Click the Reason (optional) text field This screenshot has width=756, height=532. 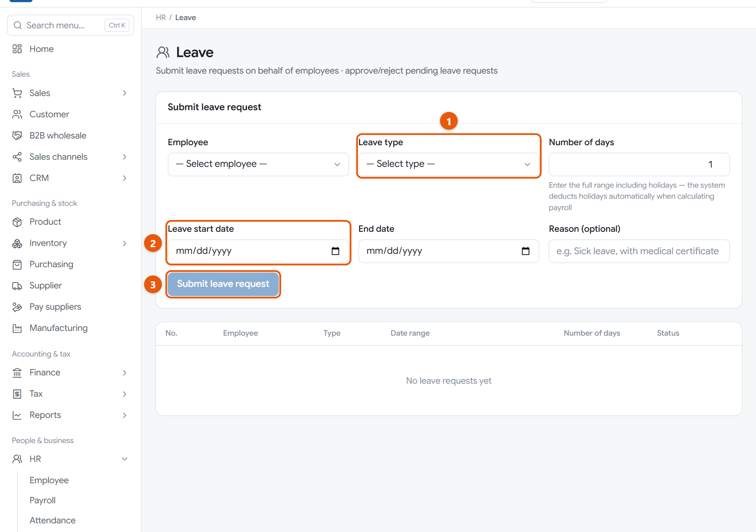coord(639,251)
